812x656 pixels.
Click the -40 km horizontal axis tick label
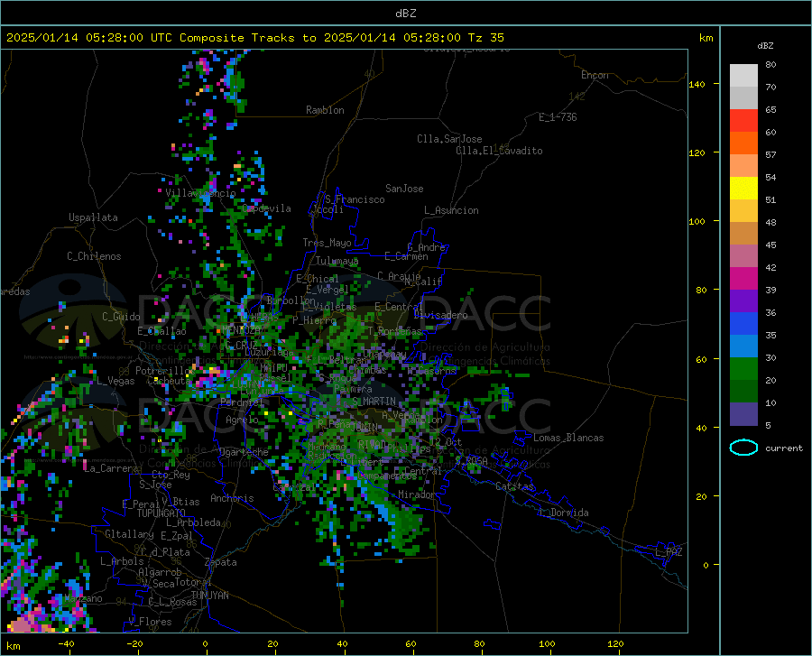click(65, 643)
